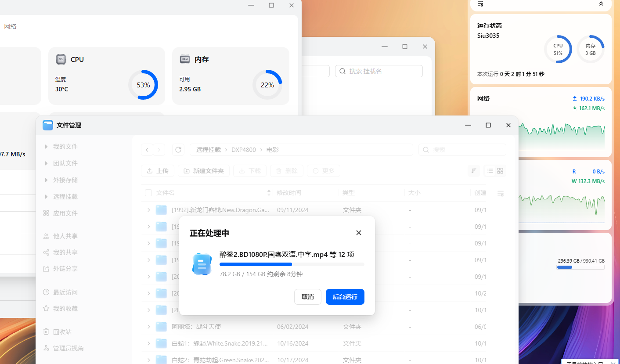Focus the 搜索 挂载名 field in back window
This screenshot has height=364, width=620.
point(379,71)
